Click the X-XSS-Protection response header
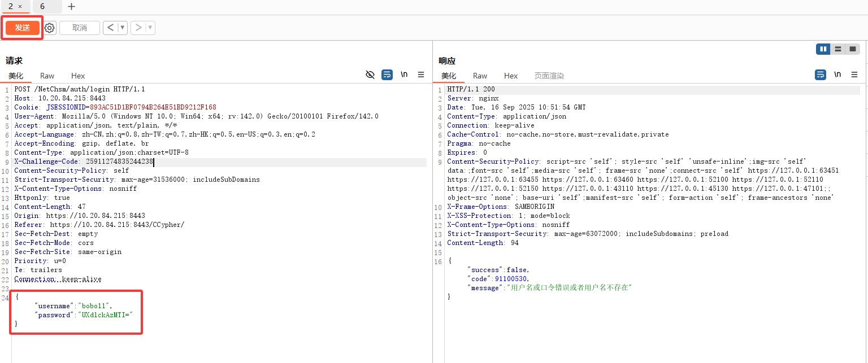868x363 pixels. point(509,216)
